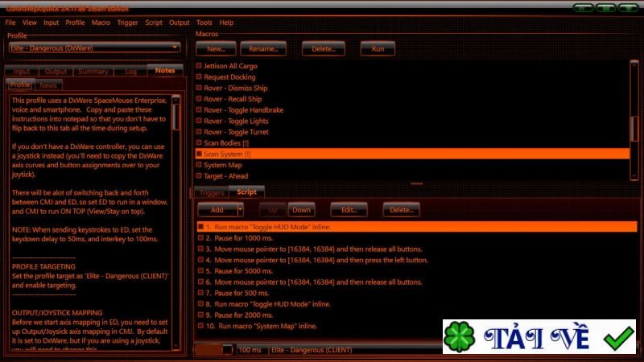This screenshot has height=362, width=644.
Task: Open the Input menu
Action: click(51, 23)
